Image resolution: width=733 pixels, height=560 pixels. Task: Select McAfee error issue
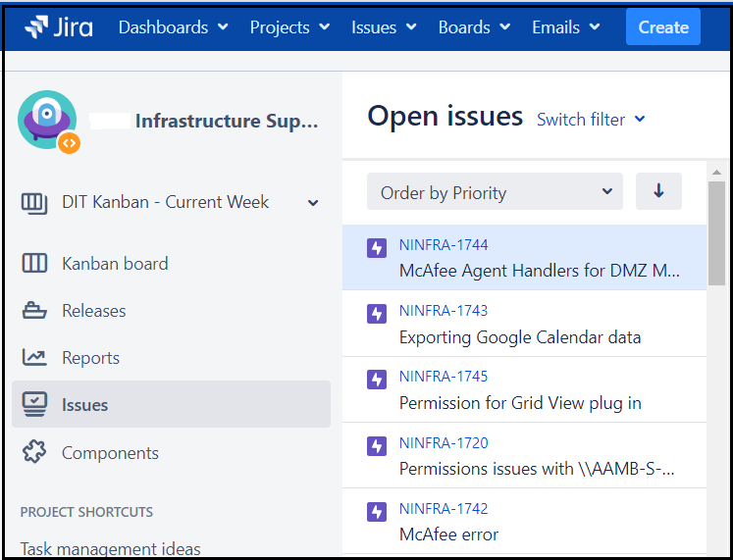point(448,535)
